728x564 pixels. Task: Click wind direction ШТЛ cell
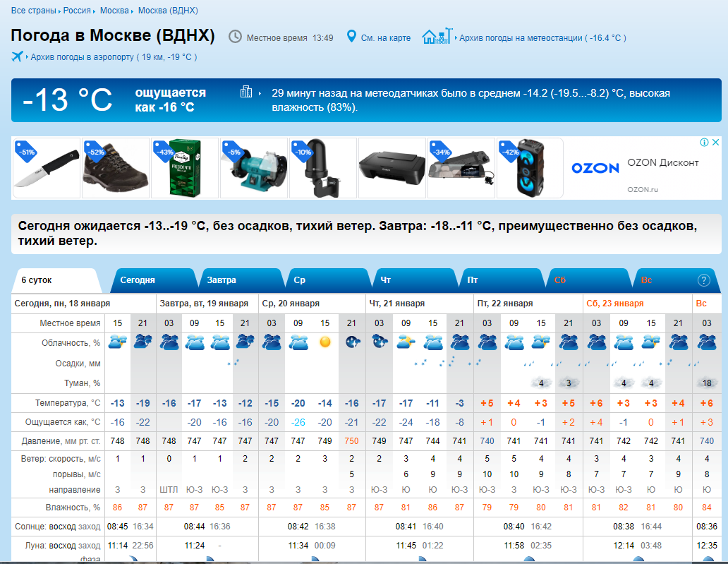[169, 490]
